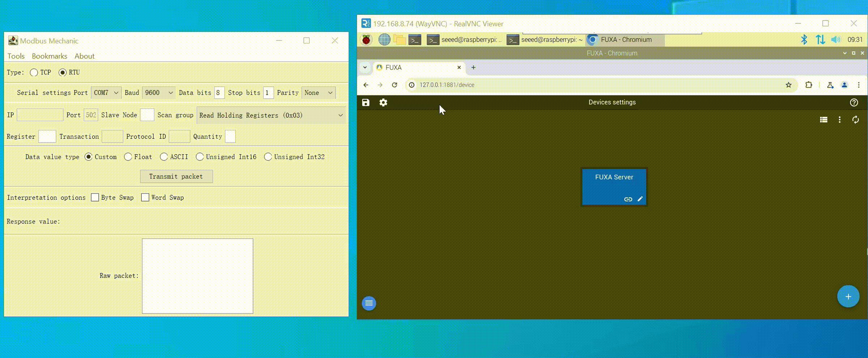Open FUXA settings gear icon

383,103
